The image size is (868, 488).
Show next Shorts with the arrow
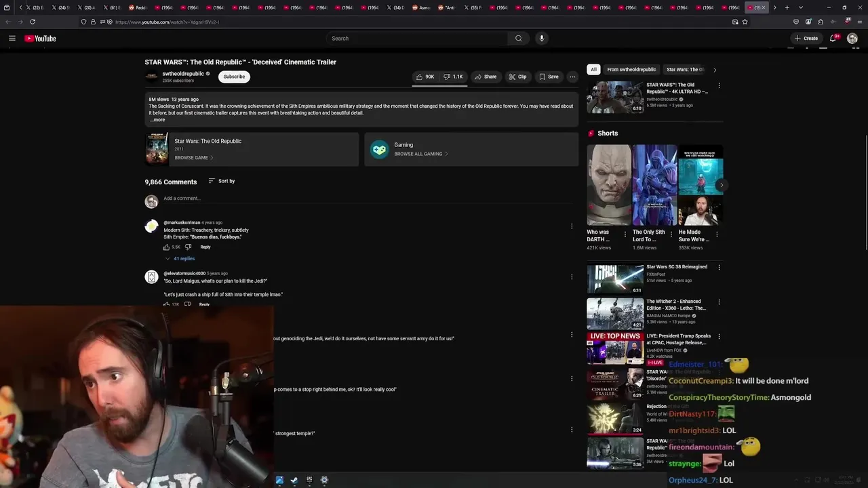(x=722, y=185)
